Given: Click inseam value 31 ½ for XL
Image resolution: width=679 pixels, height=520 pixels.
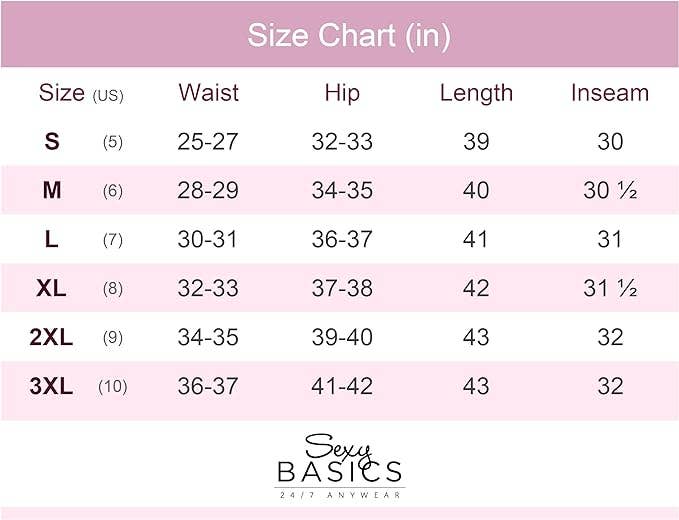Looking at the screenshot, I should [x=610, y=289].
